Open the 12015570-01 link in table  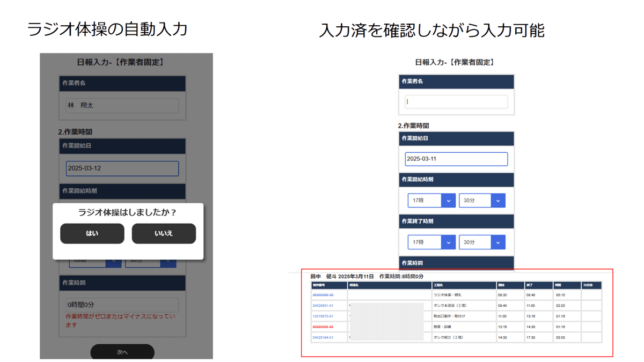[323, 316]
